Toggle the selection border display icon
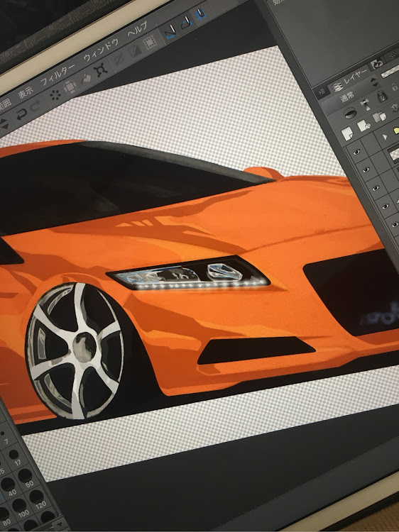Viewport: 399px width, 532px height. tap(149, 43)
